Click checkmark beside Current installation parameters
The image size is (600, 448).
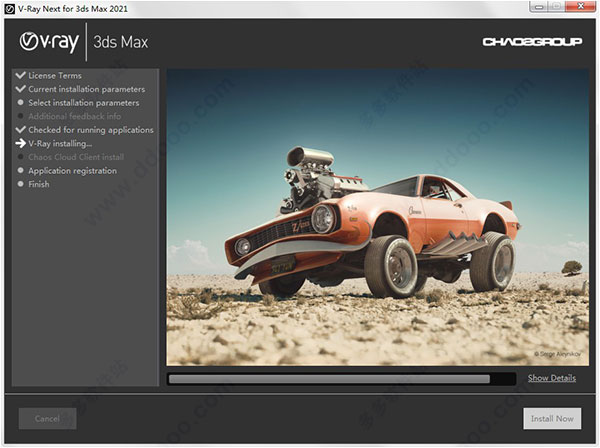21,89
